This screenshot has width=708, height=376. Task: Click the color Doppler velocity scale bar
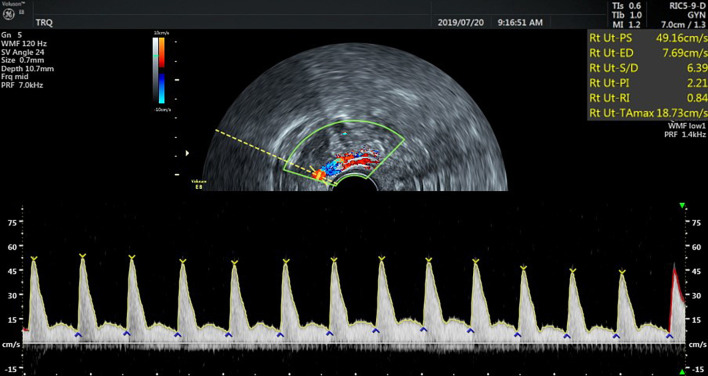coord(162,70)
